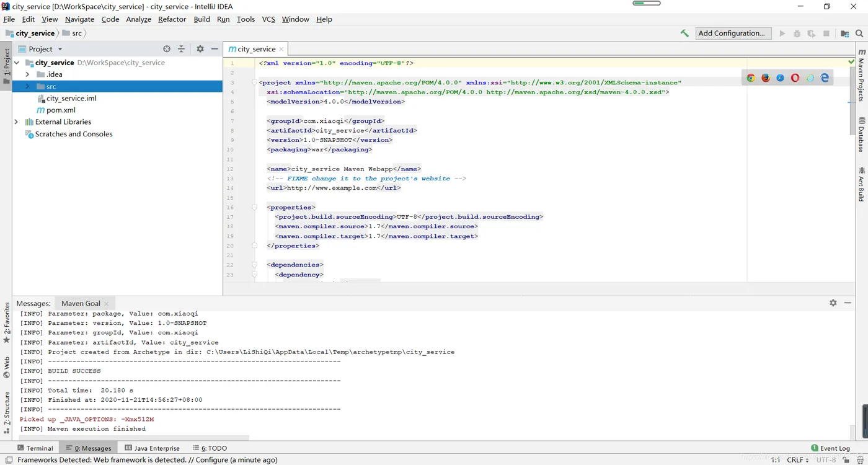Close the city_service editor tab

[x=281, y=49]
